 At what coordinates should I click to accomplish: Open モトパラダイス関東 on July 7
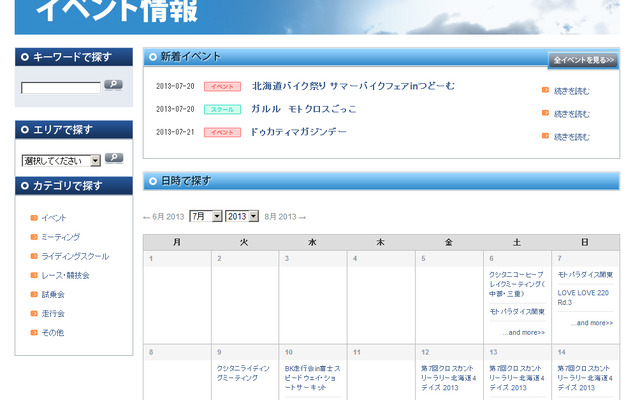click(585, 275)
